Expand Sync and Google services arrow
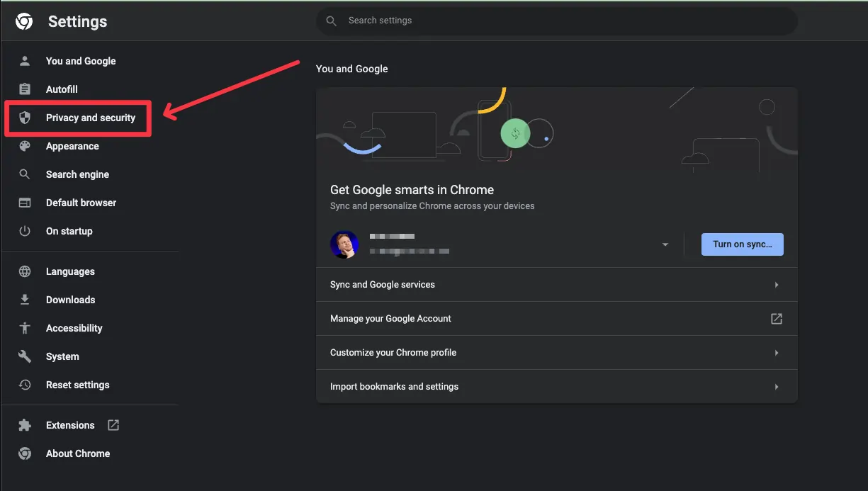868x491 pixels. click(777, 285)
